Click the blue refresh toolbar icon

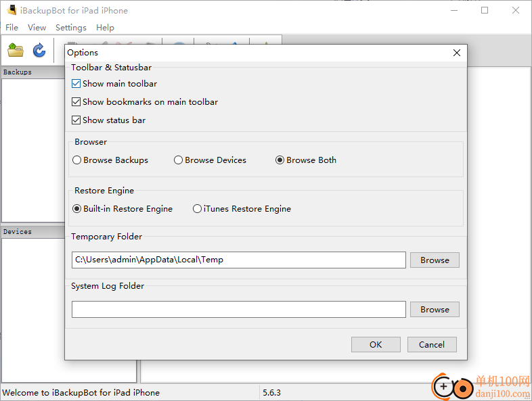tap(39, 50)
